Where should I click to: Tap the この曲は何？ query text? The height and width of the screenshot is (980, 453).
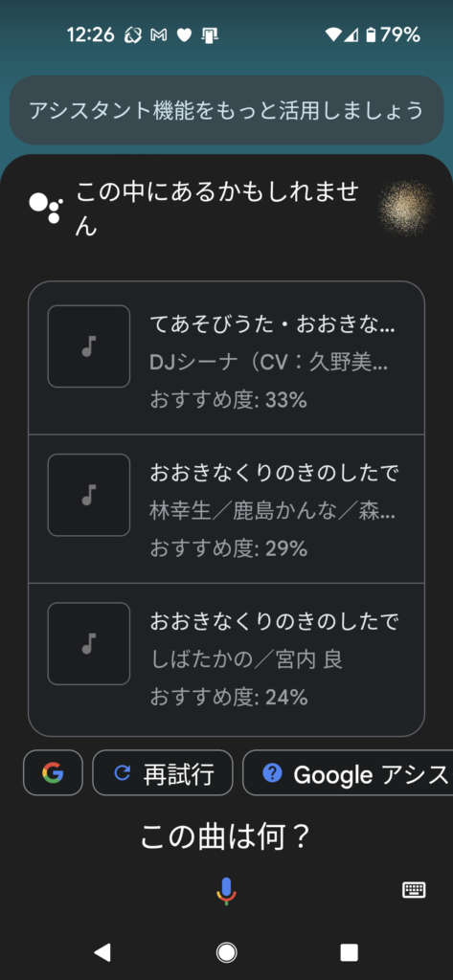225,837
